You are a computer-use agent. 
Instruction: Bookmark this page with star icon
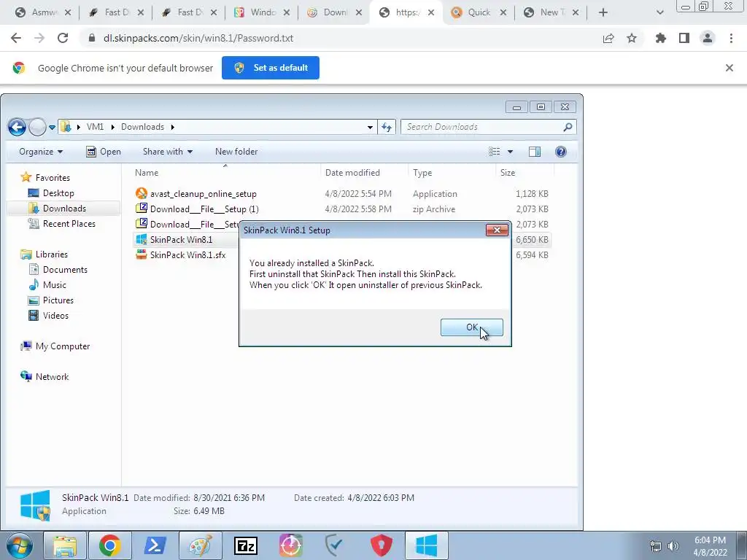pyautogui.click(x=632, y=38)
